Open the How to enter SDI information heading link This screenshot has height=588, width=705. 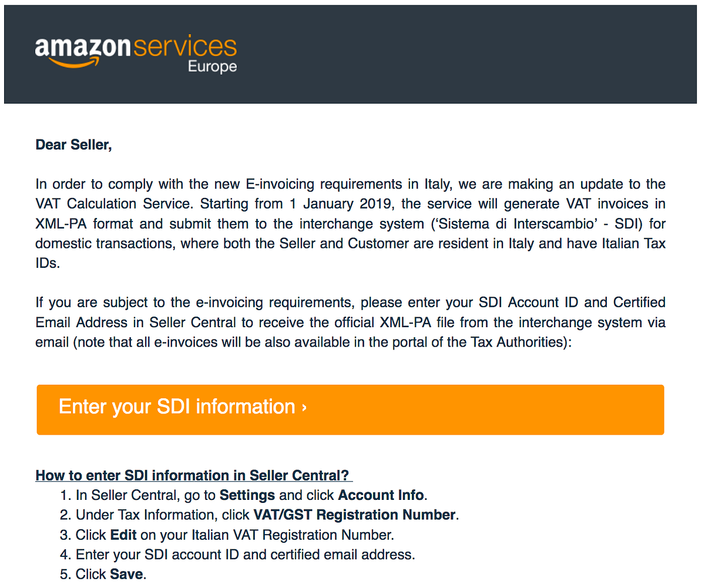(193, 475)
